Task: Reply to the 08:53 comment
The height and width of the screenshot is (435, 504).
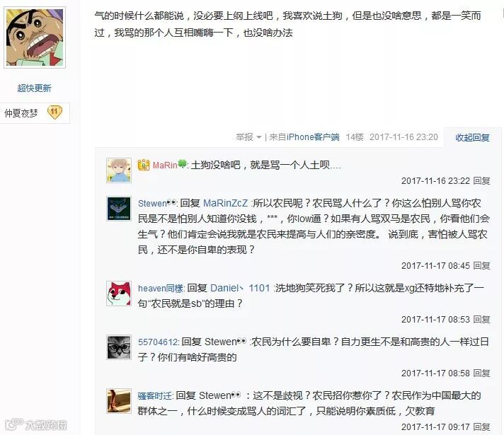Action: tap(481, 319)
